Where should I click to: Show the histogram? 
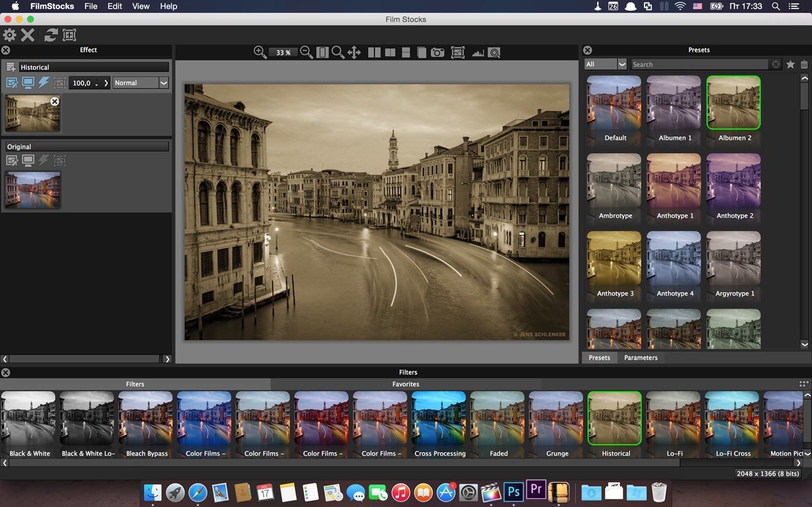click(x=478, y=52)
